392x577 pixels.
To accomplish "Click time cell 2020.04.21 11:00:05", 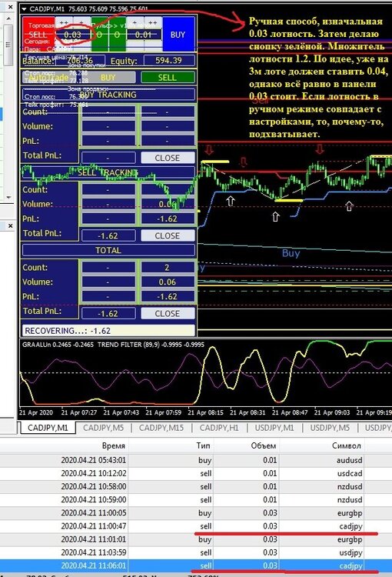I will click(94, 513).
